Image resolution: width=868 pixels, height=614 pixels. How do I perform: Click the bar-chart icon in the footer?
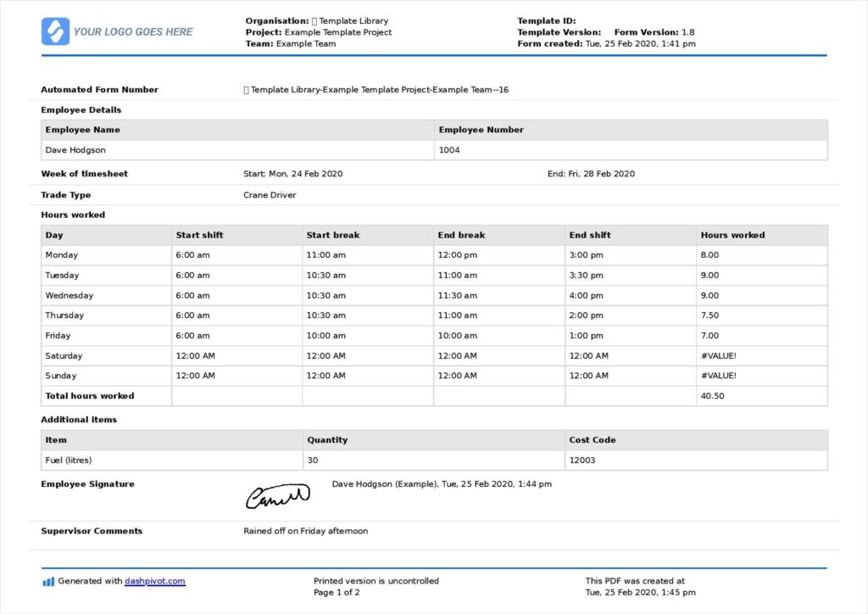click(48, 581)
